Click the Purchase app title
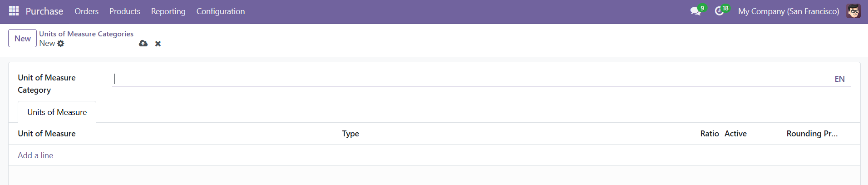The image size is (868, 185). click(44, 11)
